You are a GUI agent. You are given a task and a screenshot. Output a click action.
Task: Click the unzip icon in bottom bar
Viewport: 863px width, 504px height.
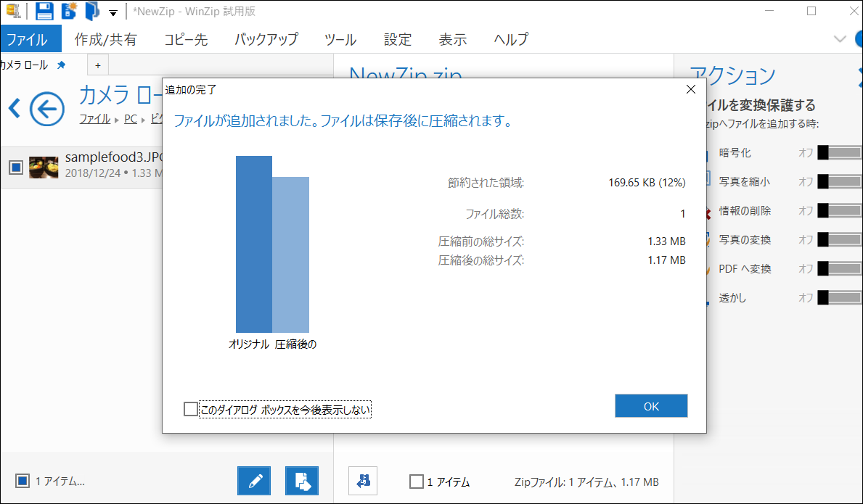362,481
